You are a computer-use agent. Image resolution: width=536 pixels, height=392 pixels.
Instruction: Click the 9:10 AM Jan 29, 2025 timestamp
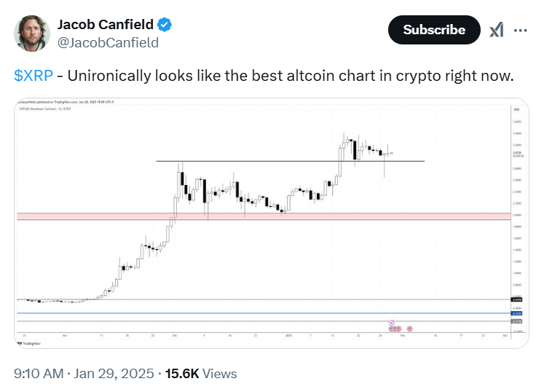pyautogui.click(x=84, y=374)
